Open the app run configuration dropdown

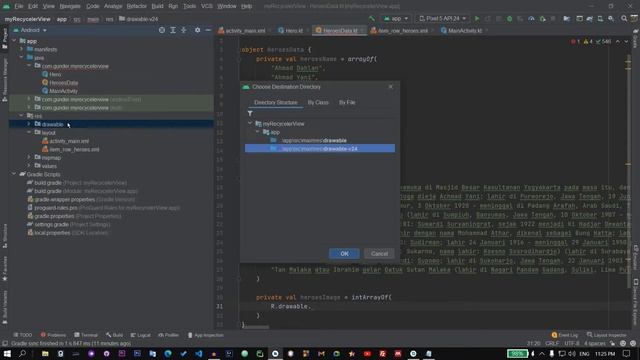[x=396, y=19]
